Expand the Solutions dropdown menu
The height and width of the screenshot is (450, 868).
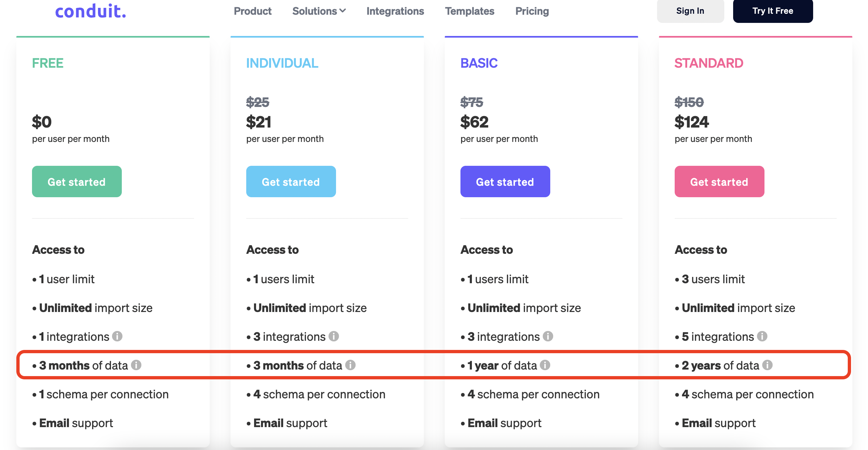[319, 11]
